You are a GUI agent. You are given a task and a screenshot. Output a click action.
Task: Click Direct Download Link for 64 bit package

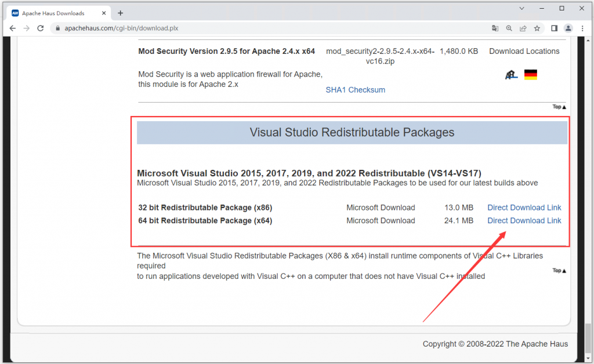pos(524,220)
